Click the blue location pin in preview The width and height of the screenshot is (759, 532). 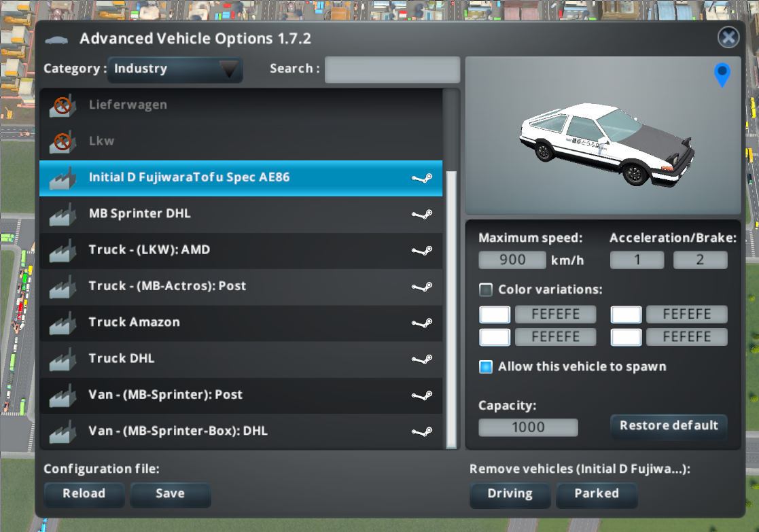point(722,75)
